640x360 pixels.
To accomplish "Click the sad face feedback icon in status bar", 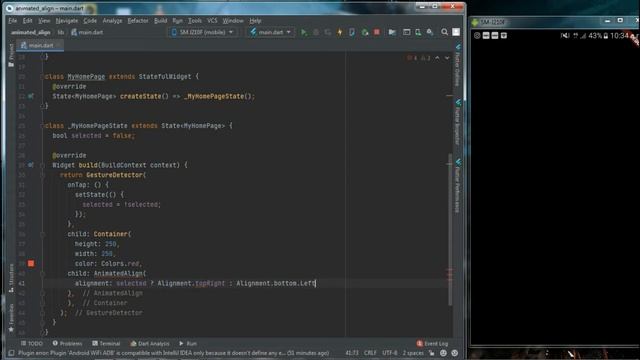I will click(x=455, y=353).
